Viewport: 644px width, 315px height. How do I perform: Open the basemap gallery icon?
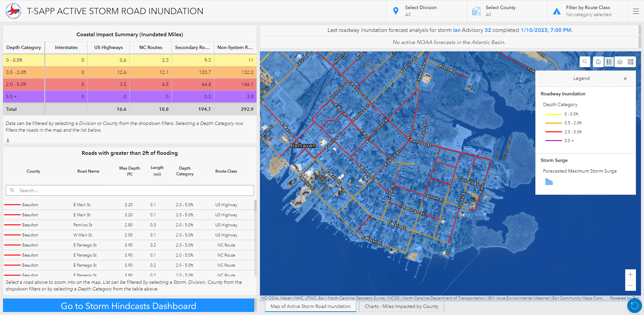[x=630, y=62]
